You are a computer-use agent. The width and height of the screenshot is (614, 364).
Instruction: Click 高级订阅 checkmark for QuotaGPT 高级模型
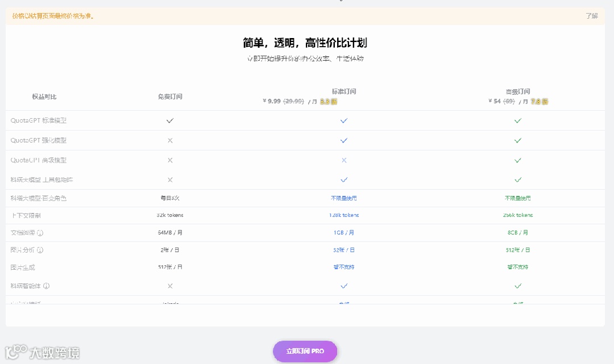[518, 160]
